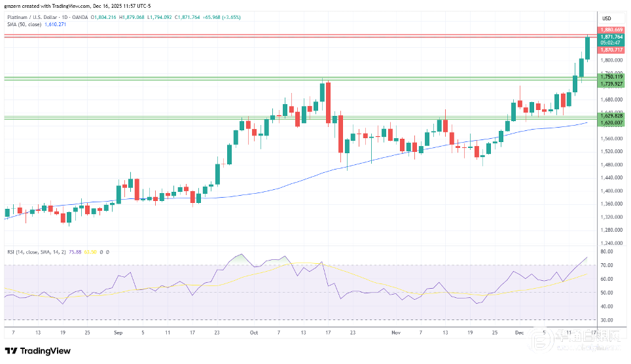
Task: Click the 70.00 level on RSI scale
Action: pos(606,265)
